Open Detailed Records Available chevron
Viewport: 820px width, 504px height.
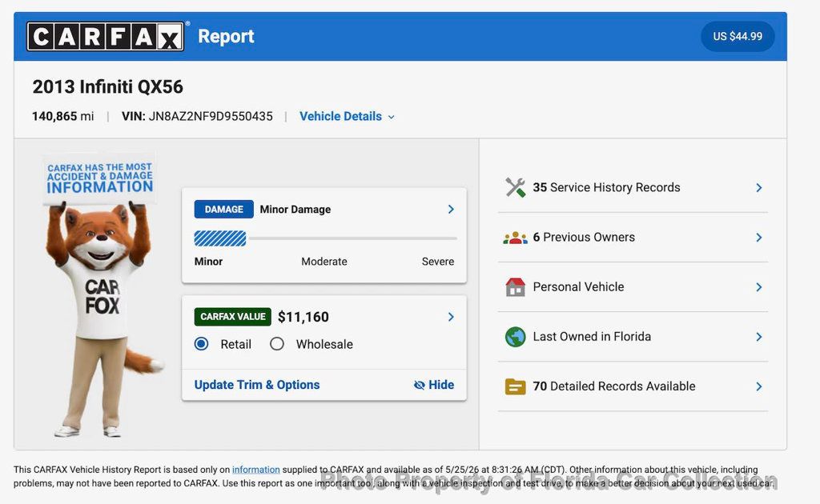pos(759,386)
